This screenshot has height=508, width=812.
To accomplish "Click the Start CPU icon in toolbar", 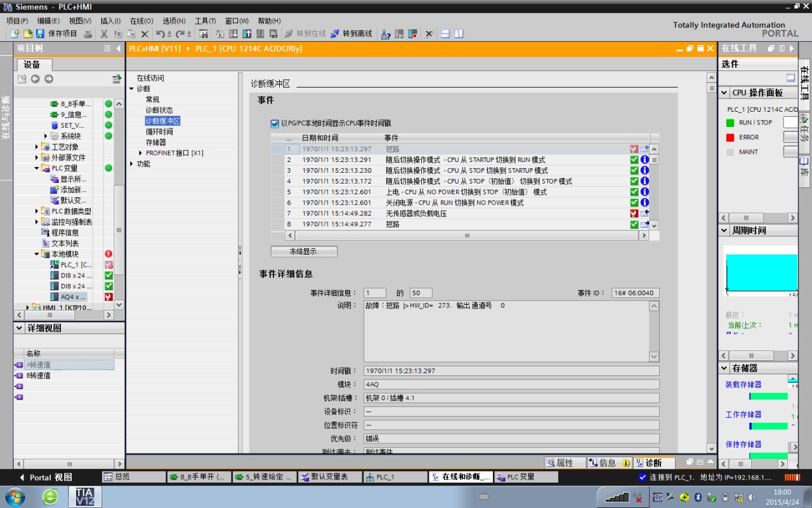I will [399, 34].
